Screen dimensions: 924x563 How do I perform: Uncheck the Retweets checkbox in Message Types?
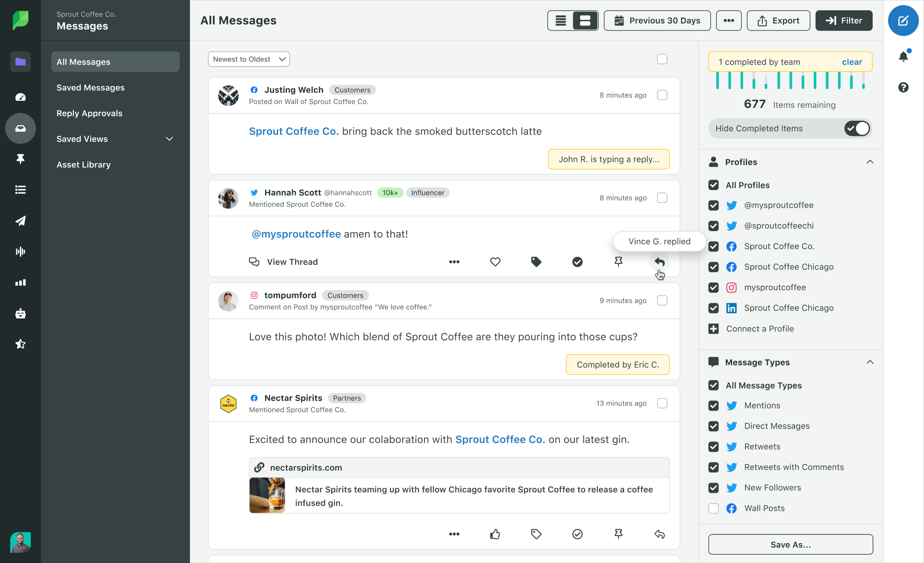(714, 446)
